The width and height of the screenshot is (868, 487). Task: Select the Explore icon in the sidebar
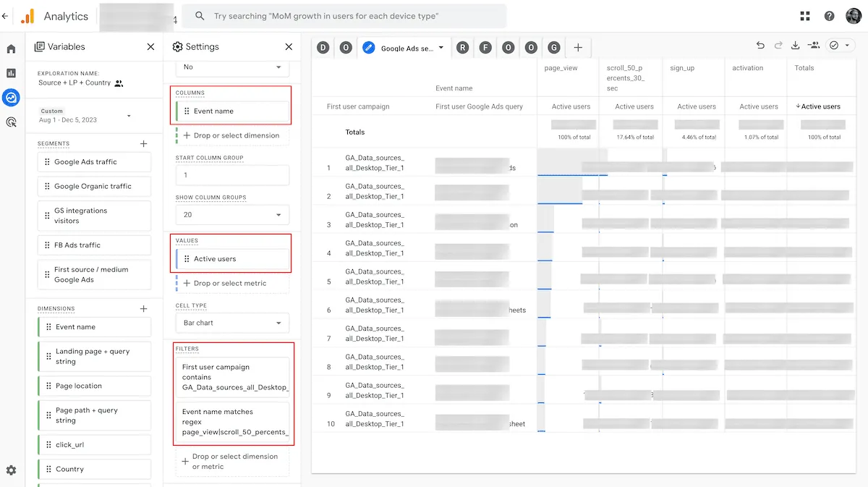(10, 97)
